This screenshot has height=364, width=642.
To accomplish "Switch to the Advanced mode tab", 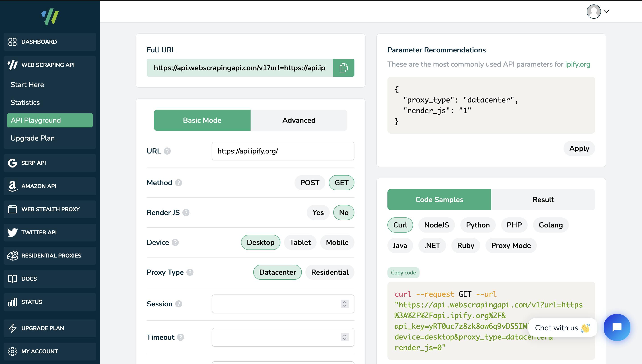I will point(299,120).
